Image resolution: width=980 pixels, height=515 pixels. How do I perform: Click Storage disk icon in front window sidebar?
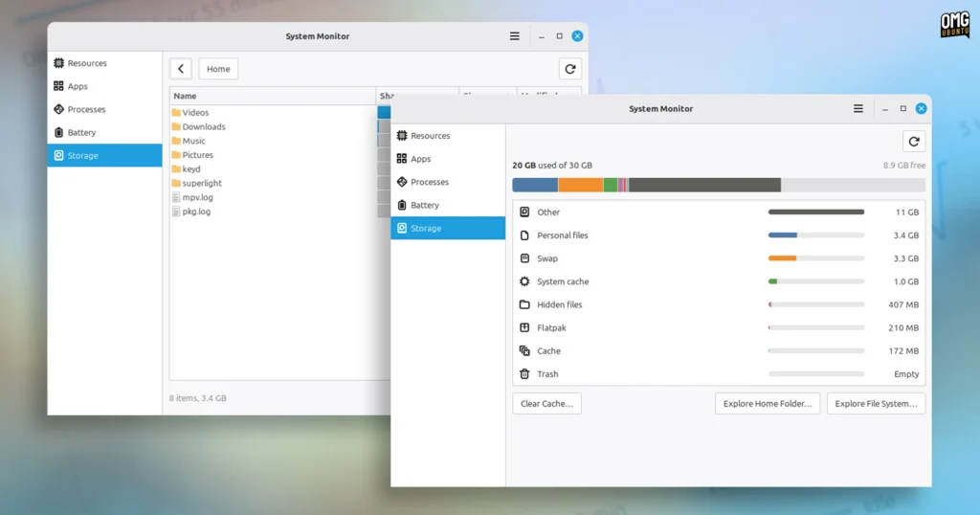pyautogui.click(x=402, y=228)
